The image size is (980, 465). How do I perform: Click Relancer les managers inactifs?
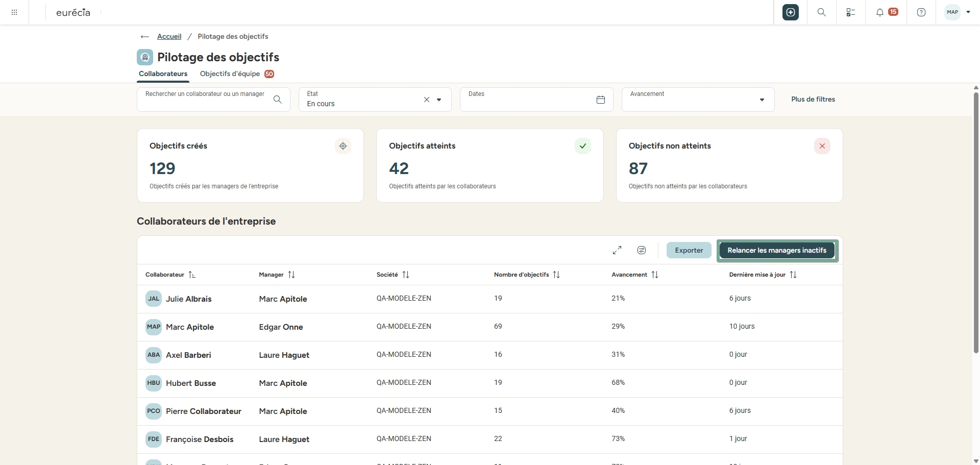[777, 250]
